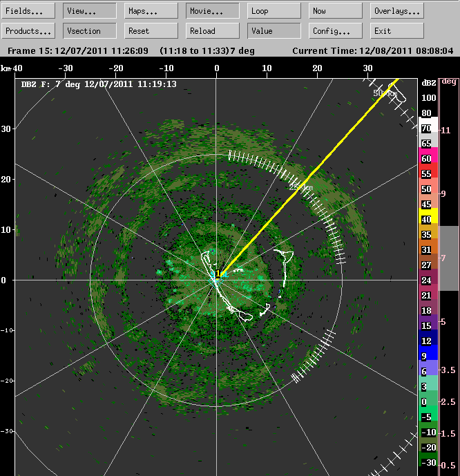Select the 24 dBZ maroon color swatch
Viewport: 460px width, 476px height.
click(x=428, y=276)
